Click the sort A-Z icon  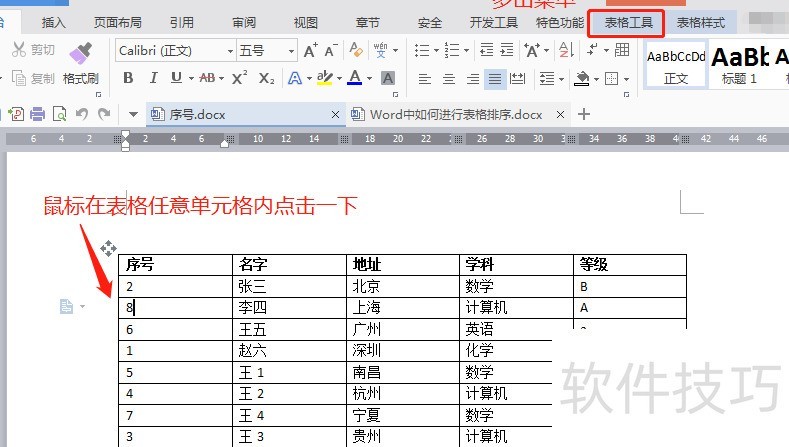pyautogui.click(x=567, y=49)
